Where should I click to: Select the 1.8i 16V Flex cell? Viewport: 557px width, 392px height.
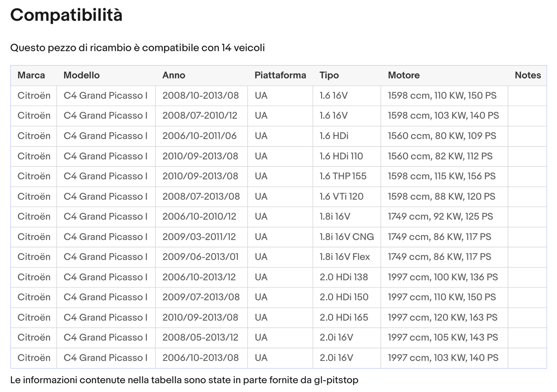click(345, 257)
